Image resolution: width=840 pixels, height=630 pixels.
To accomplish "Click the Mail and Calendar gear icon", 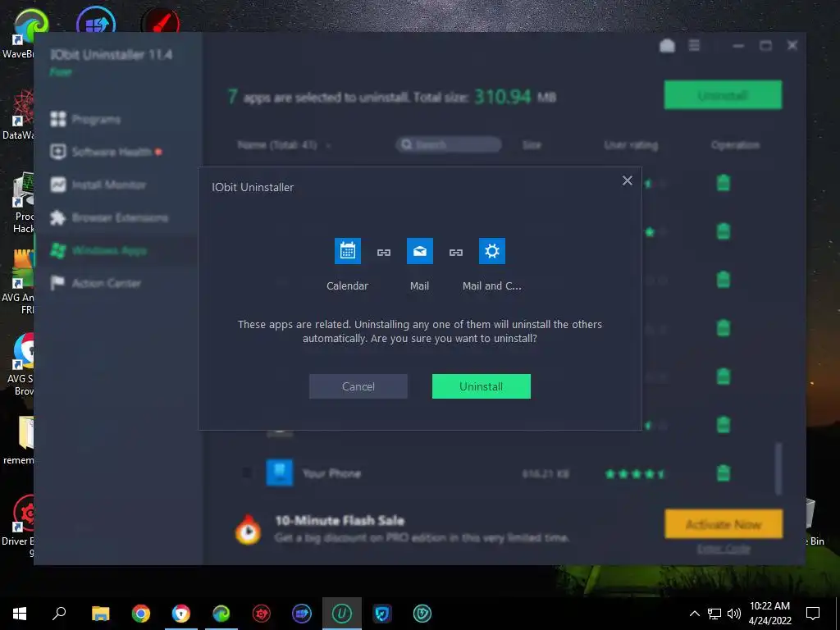I will click(x=492, y=251).
